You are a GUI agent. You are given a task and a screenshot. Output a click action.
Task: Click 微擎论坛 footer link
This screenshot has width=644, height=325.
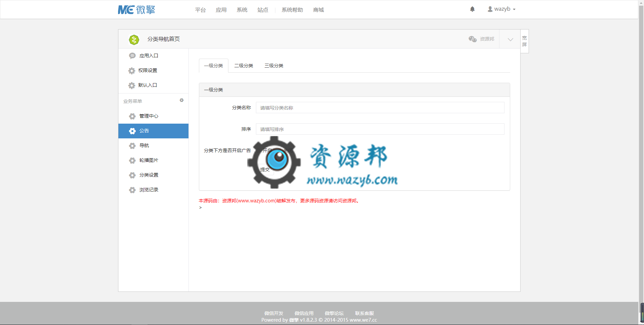pyautogui.click(x=334, y=313)
